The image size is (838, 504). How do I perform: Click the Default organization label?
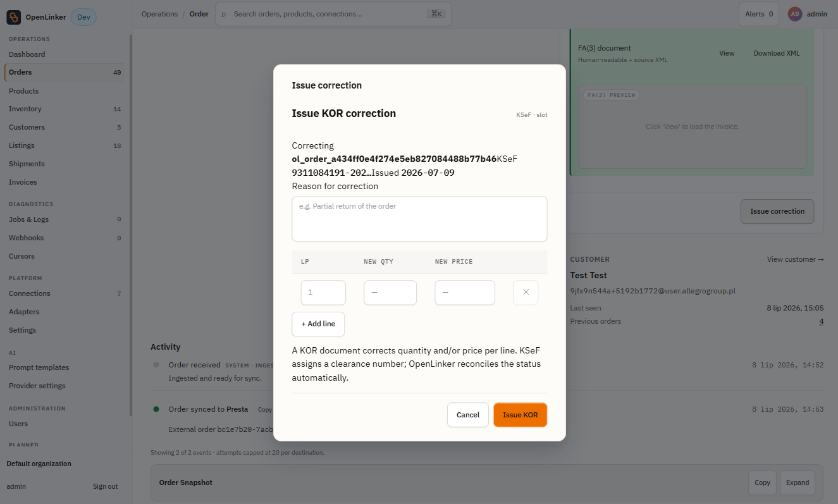[x=39, y=464]
